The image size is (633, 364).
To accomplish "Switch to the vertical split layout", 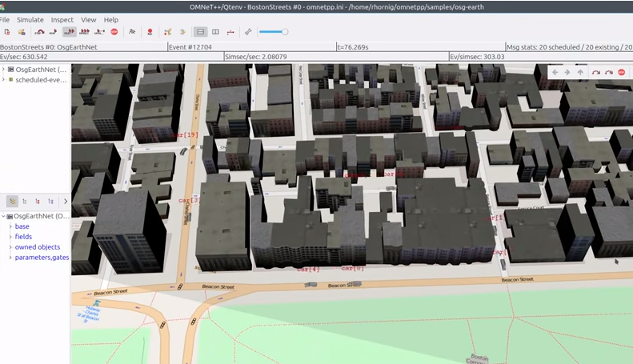I will point(215,32).
